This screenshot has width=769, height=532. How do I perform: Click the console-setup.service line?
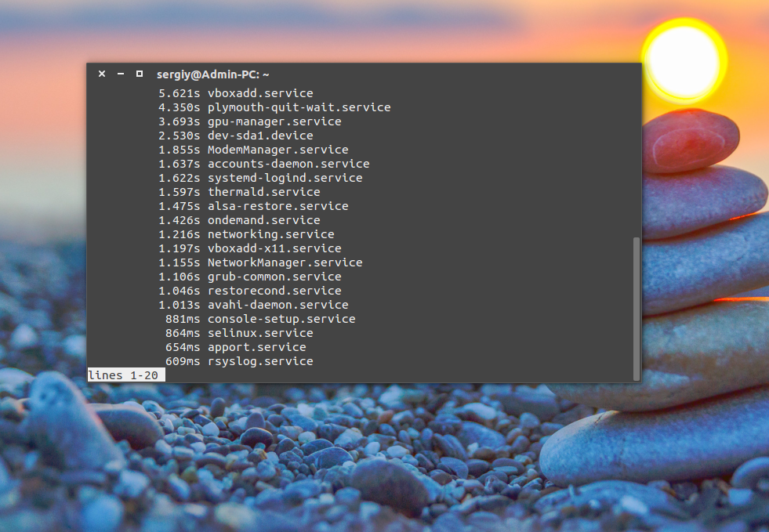[x=281, y=319]
